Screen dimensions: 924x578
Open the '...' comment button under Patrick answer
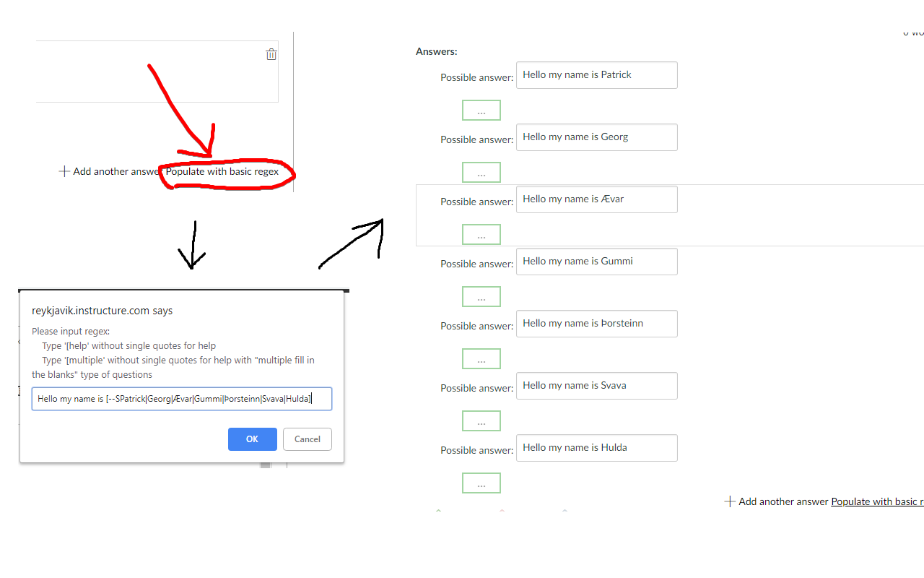[x=481, y=111]
